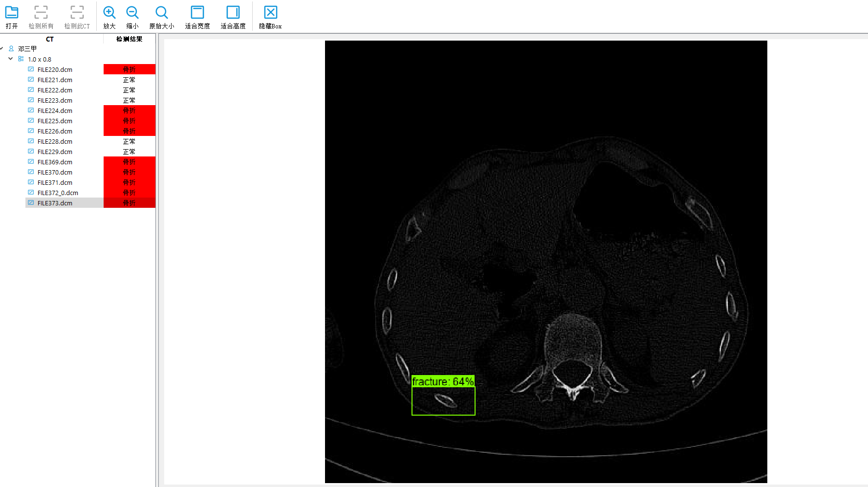Open FILE229.dcm
This screenshot has height=487, width=868.
pyautogui.click(x=55, y=152)
